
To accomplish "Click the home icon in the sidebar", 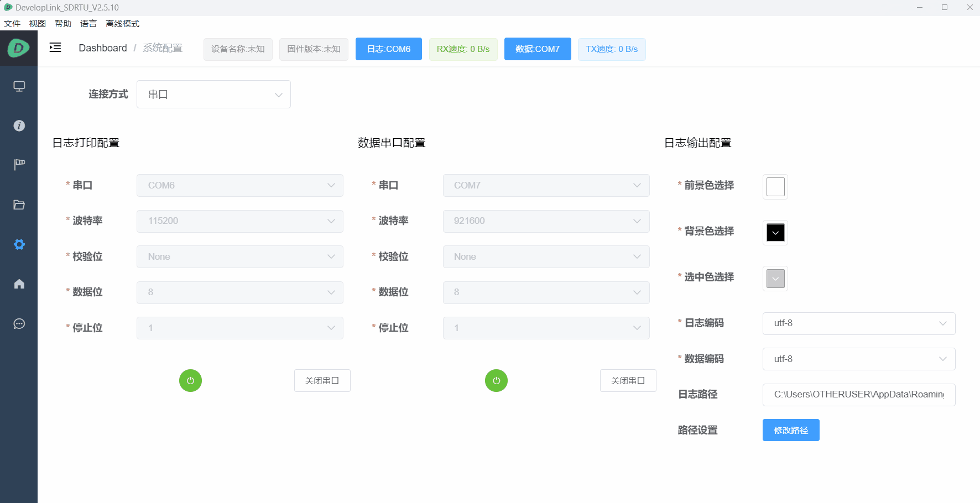I will click(x=19, y=284).
